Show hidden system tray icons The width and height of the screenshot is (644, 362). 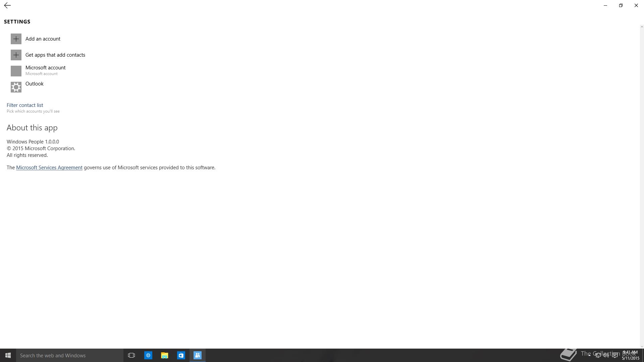pos(589,355)
